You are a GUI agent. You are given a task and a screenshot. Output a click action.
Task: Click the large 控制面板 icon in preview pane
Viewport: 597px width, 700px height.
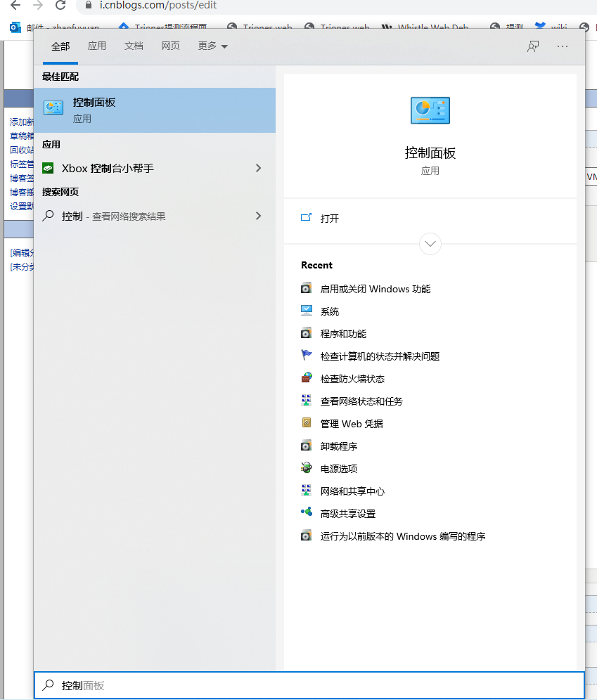(430, 110)
